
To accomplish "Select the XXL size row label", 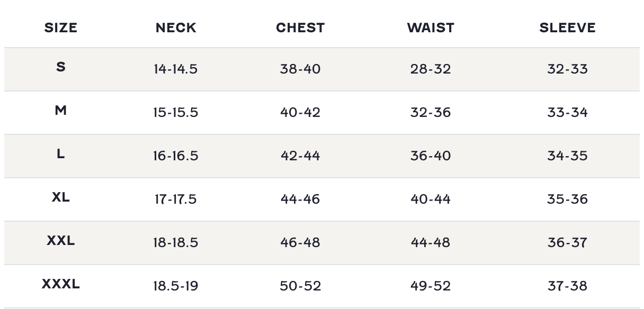I will pyautogui.click(x=61, y=241).
